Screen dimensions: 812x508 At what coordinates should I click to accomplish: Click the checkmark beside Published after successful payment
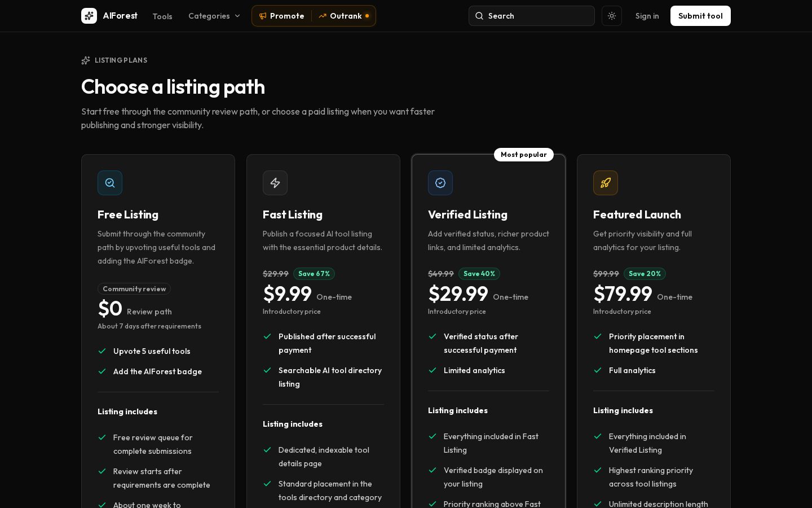pos(267,336)
